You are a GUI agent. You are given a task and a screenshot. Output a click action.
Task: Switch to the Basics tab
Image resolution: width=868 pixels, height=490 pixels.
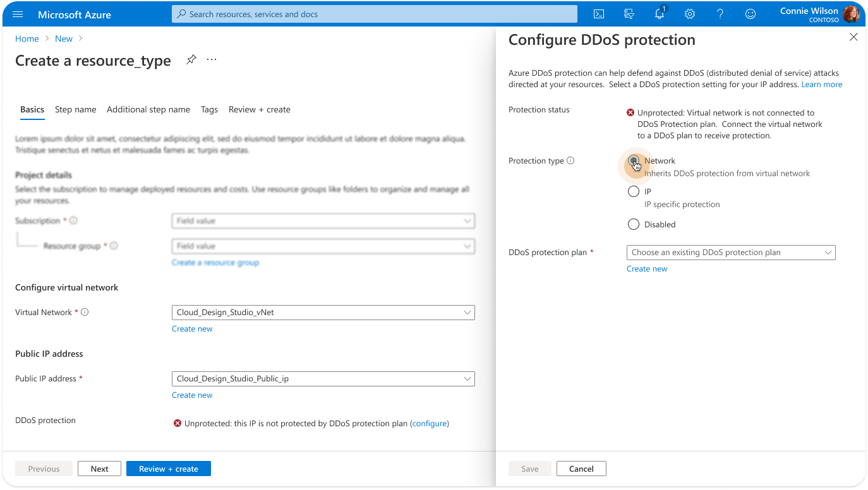tap(32, 109)
